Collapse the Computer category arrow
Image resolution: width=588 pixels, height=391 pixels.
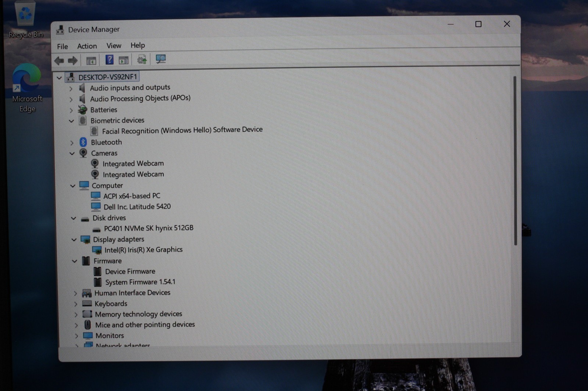tap(73, 186)
